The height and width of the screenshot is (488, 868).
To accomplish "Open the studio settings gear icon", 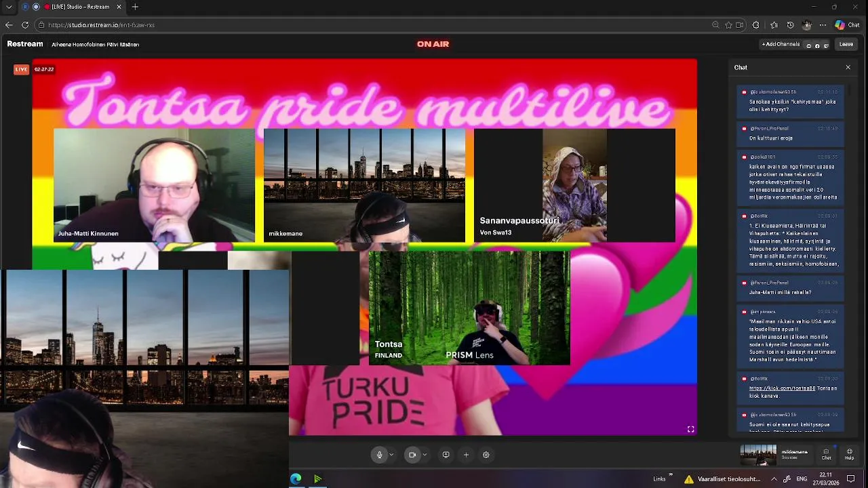I will [x=486, y=455].
